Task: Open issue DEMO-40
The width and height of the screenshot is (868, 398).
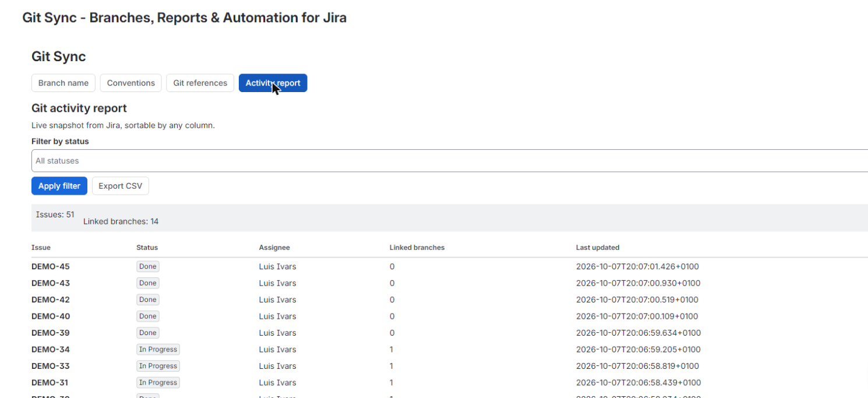Action: tap(51, 316)
